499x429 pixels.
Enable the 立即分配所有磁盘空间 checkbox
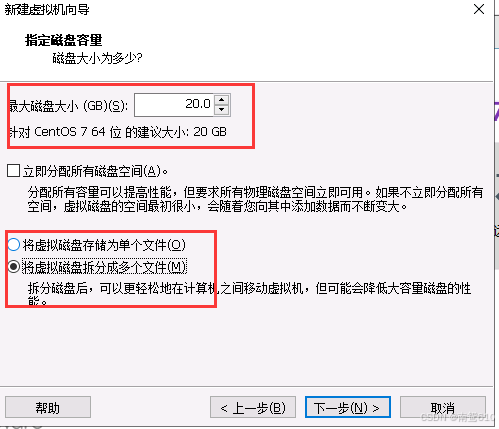[14, 171]
